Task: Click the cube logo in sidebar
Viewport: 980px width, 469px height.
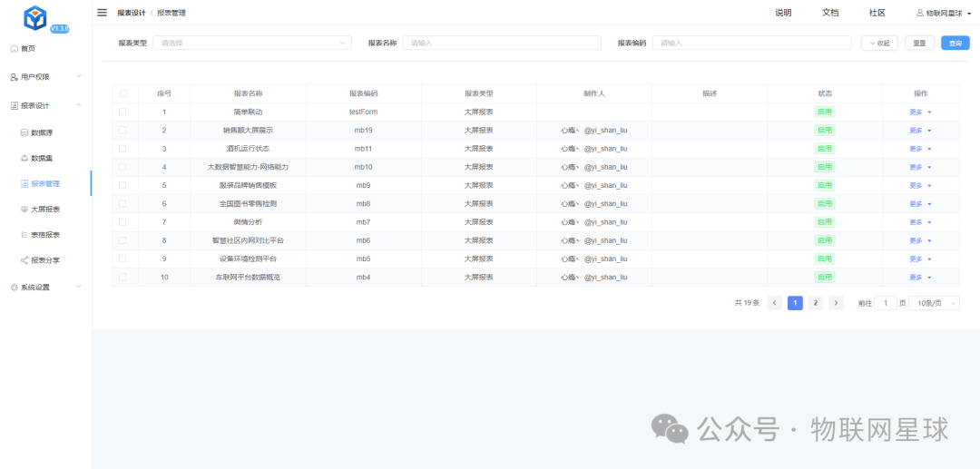Action: point(36,17)
